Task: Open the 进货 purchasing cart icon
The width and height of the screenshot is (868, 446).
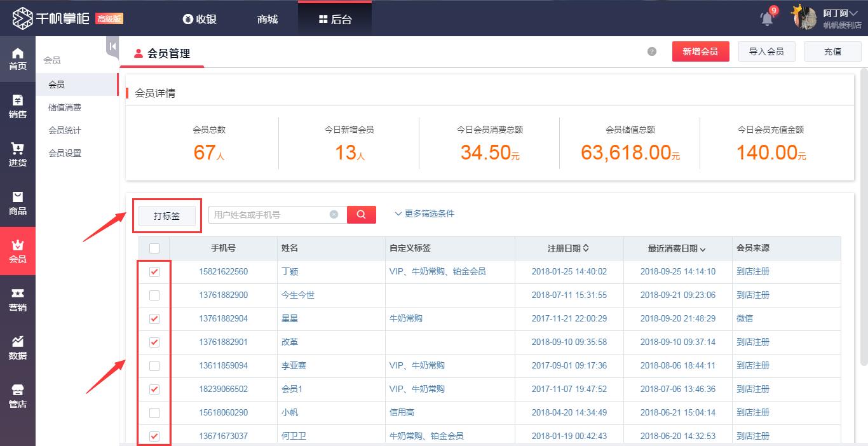Action: click(18, 156)
